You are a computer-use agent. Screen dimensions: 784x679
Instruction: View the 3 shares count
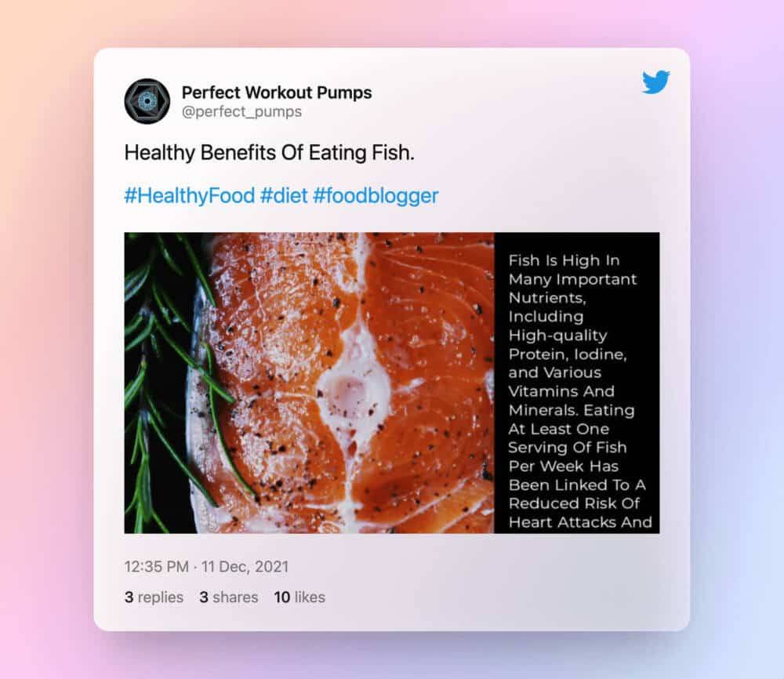tap(228, 597)
